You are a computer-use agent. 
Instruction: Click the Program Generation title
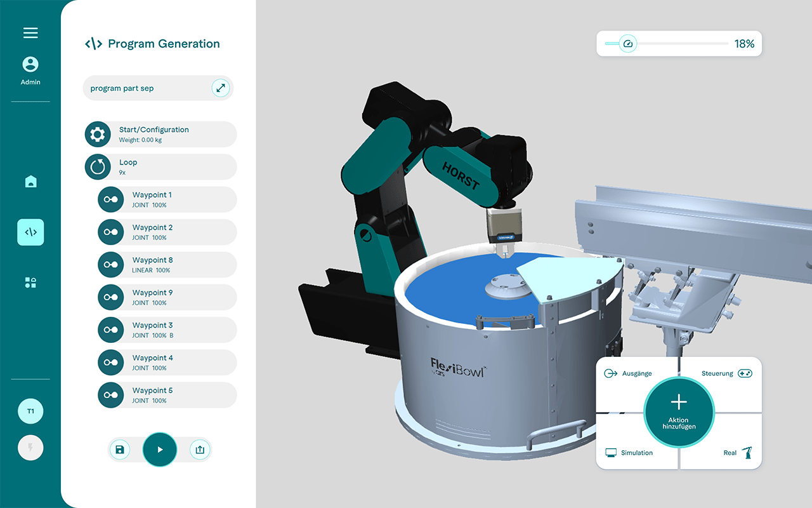pos(164,44)
